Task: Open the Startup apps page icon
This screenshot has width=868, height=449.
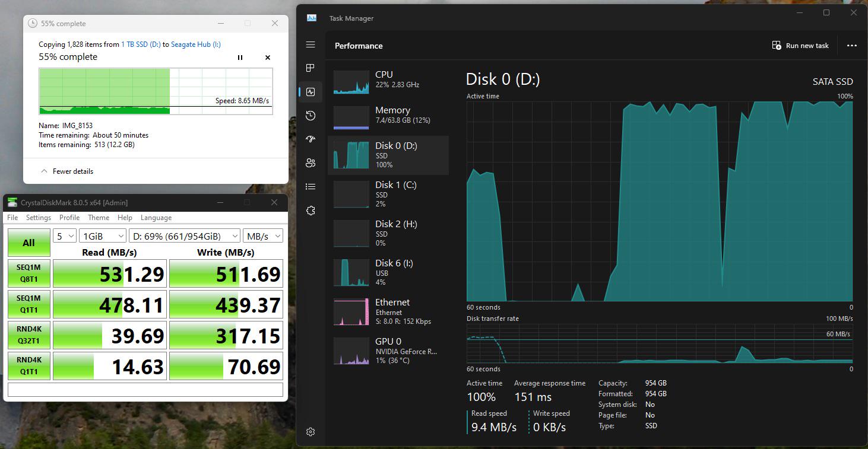Action: point(311,139)
